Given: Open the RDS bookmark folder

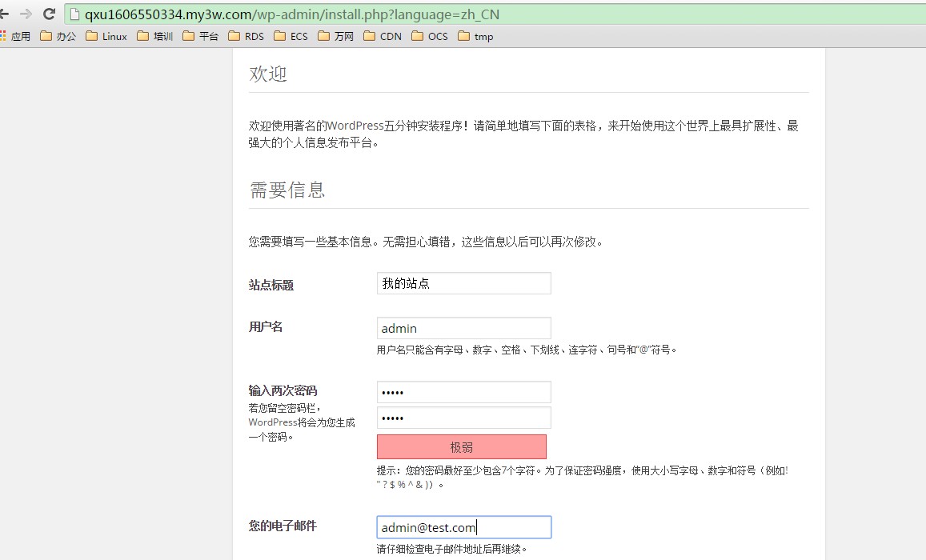Looking at the screenshot, I should pyautogui.click(x=246, y=36).
